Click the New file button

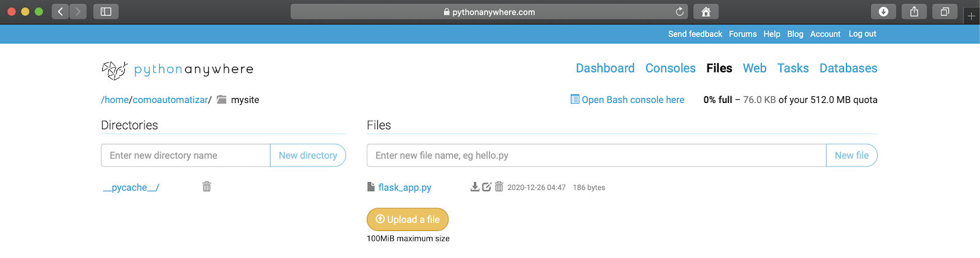[x=852, y=156]
